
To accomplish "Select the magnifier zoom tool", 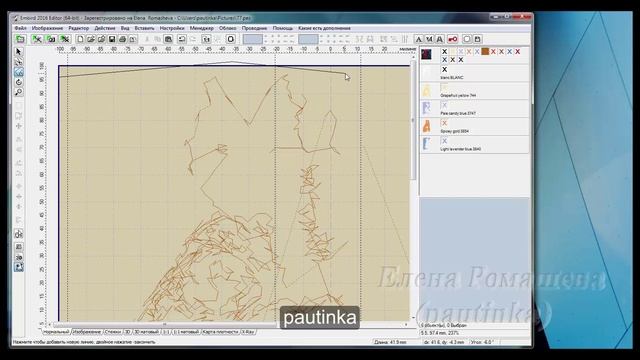I will pos(18,93).
